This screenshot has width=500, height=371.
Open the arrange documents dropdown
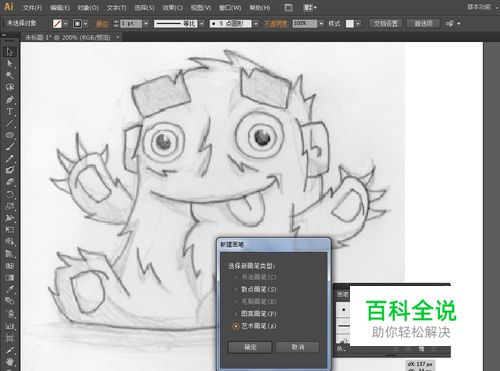tap(310, 7)
